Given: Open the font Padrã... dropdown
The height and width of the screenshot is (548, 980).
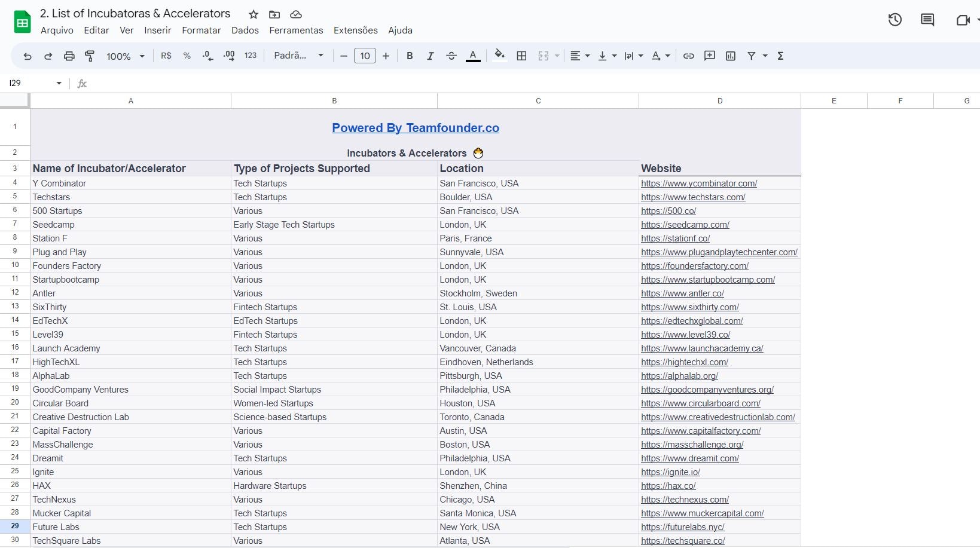Looking at the screenshot, I should (x=299, y=56).
